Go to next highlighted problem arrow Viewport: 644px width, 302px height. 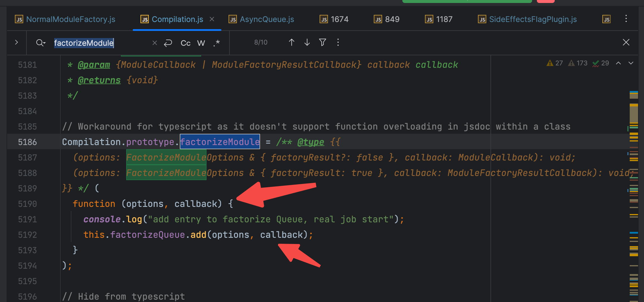coord(631,63)
